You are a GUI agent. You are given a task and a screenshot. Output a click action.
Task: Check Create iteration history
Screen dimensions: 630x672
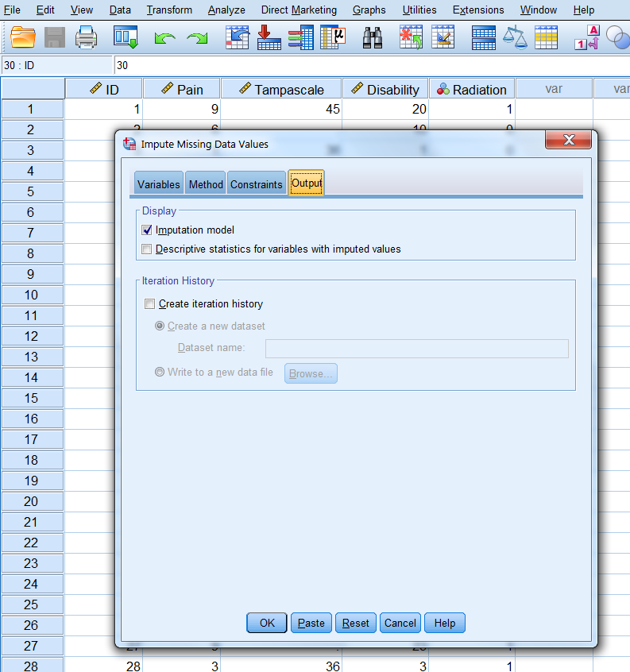[x=149, y=304]
